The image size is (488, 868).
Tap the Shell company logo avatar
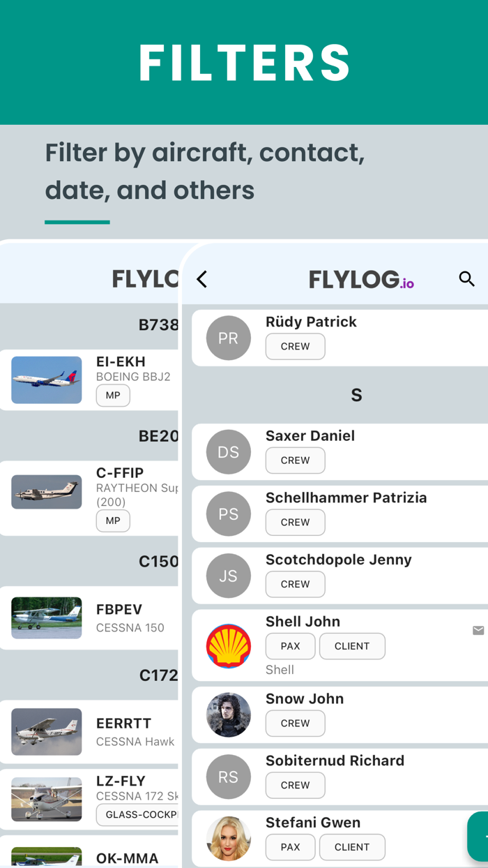(x=228, y=645)
